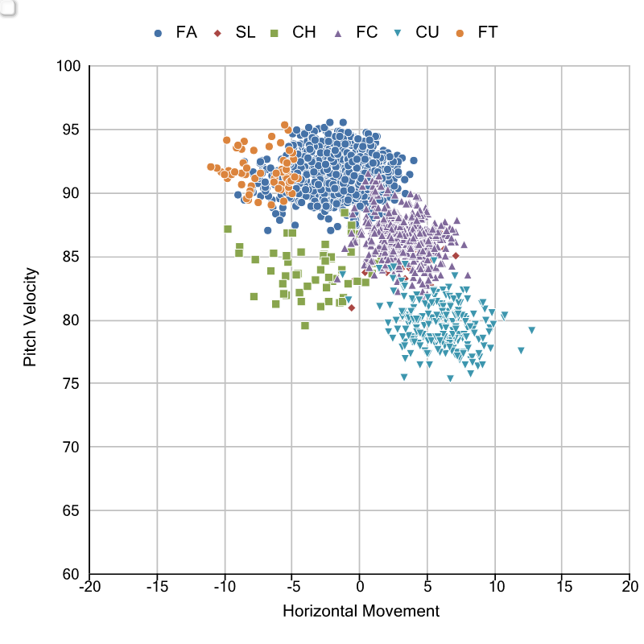644x644 pixels.
Task: Select green square at bottom-left of green cluster
Action: 254,296
